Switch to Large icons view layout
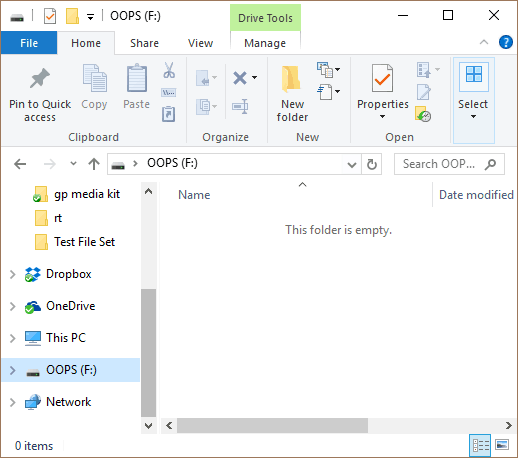Screen dimensions: 518x458 click(502, 445)
